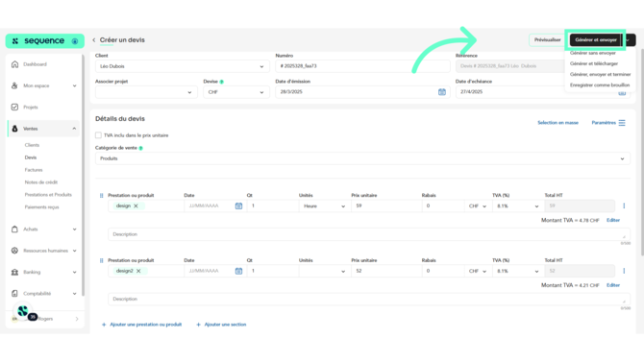The height and width of the screenshot is (362, 644).
Task: Grab the drag handle of the design row
Action: [x=102, y=195]
